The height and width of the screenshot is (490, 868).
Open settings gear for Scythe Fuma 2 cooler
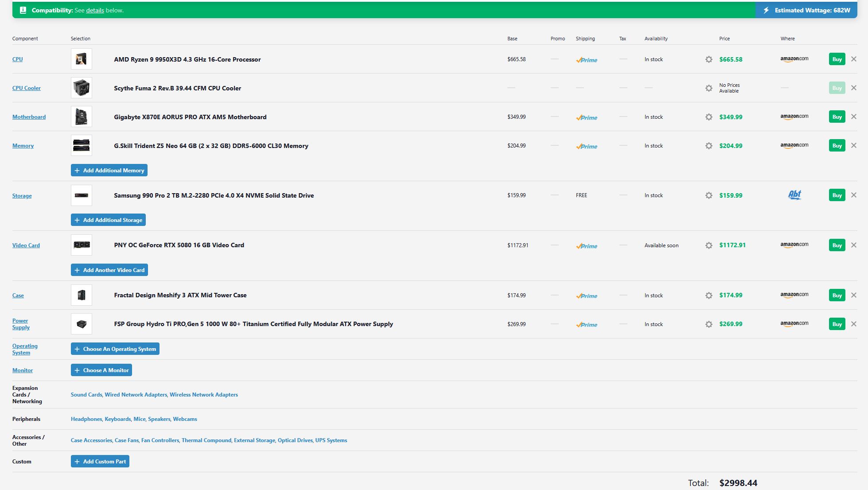coord(709,88)
